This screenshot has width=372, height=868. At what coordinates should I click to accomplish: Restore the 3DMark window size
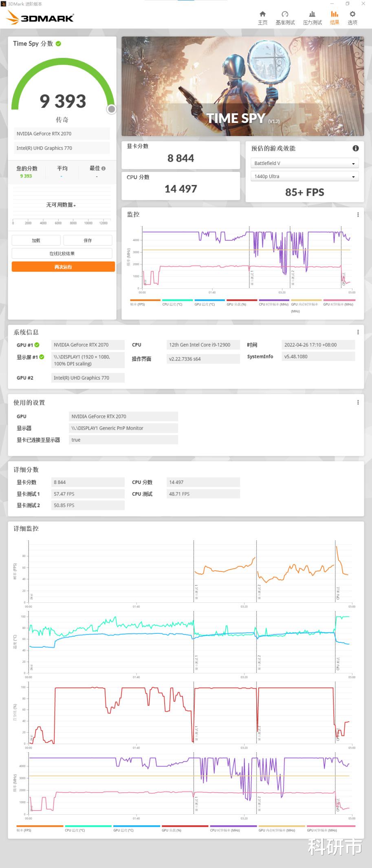(x=348, y=4)
